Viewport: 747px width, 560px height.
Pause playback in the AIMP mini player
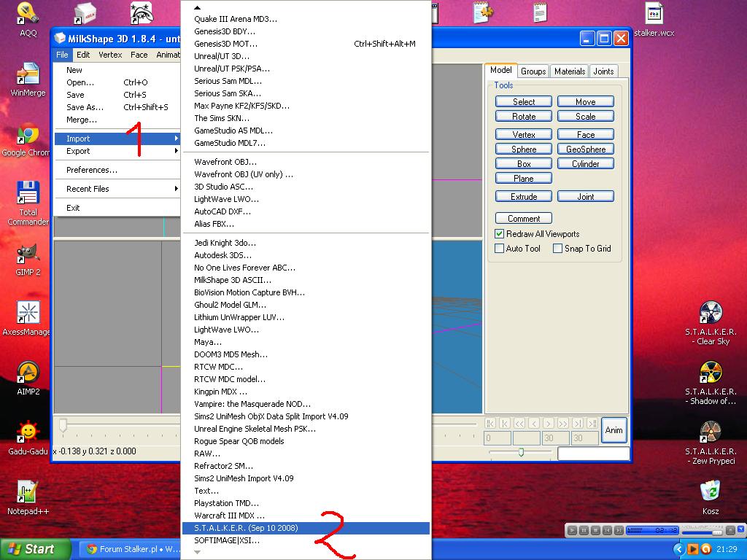(584, 530)
